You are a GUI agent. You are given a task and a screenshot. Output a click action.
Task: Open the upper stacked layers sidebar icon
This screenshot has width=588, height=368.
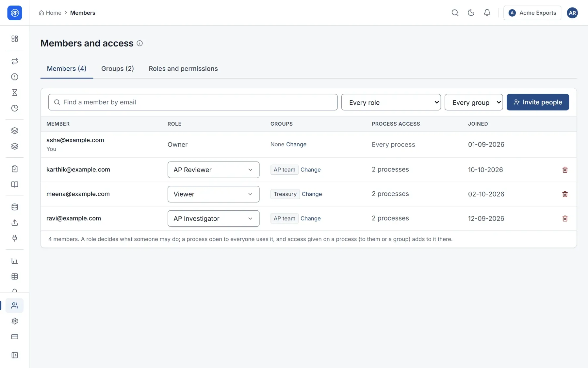tap(15, 131)
